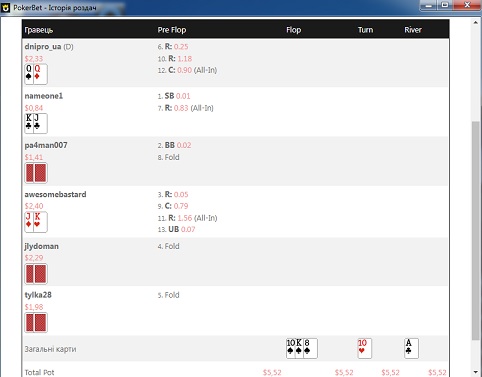The height and width of the screenshot is (377, 482).
Task: Click action 6 raise 0.25
Action: point(173,47)
